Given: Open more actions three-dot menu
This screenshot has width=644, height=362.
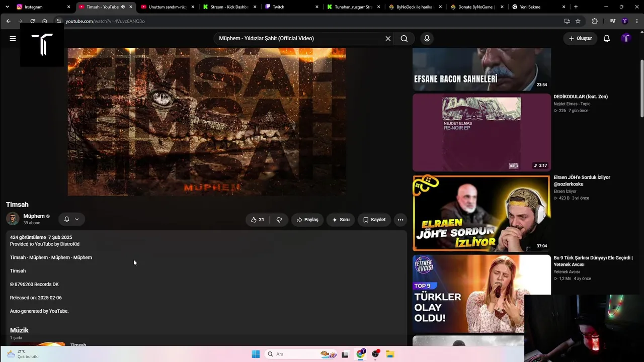Looking at the screenshot, I should pos(400,220).
